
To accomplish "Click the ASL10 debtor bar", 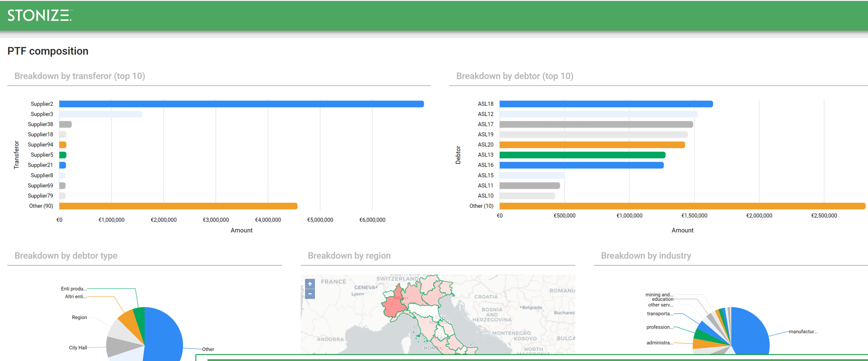I will (527, 196).
